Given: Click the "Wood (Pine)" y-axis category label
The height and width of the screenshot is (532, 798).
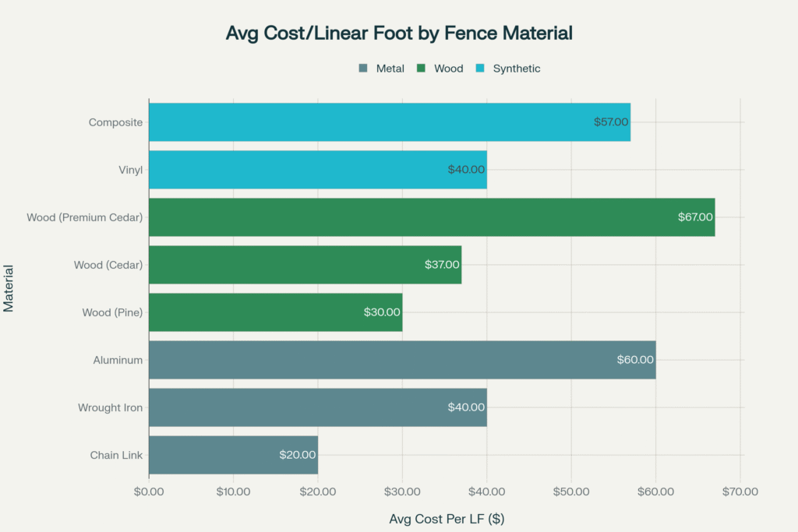Looking at the screenshot, I should 112,312.
